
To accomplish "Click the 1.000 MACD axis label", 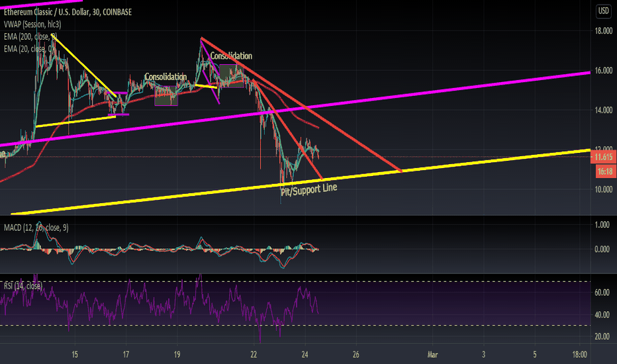I will click(602, 225).
